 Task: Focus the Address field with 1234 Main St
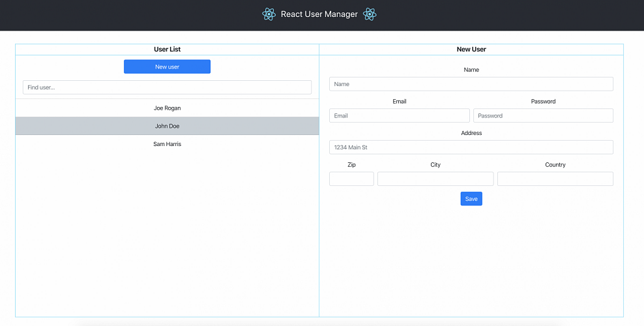(471, 147)
